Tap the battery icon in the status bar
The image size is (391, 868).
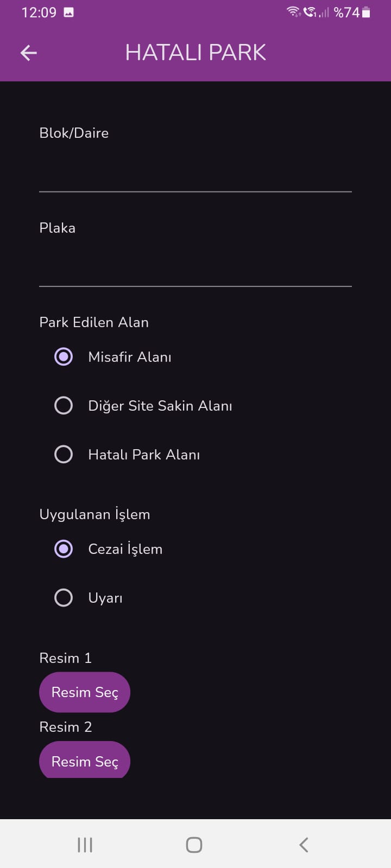(x=366, y=12)
